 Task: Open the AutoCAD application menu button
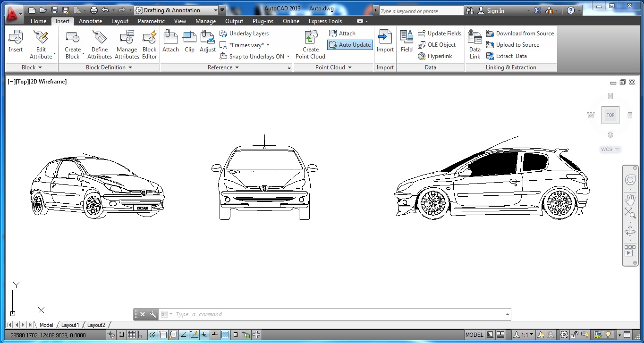pyautogui.click(x=13, y=14)
